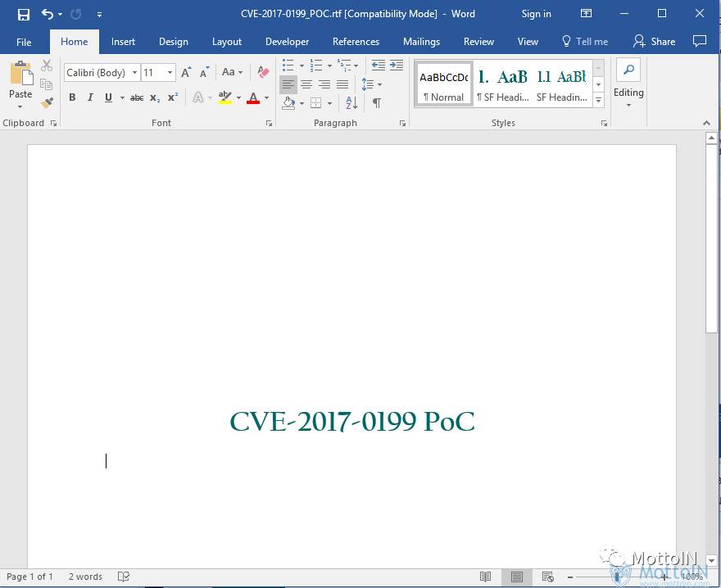
Task: Click the Tell me search box
Action: click(x=585, y=42)
